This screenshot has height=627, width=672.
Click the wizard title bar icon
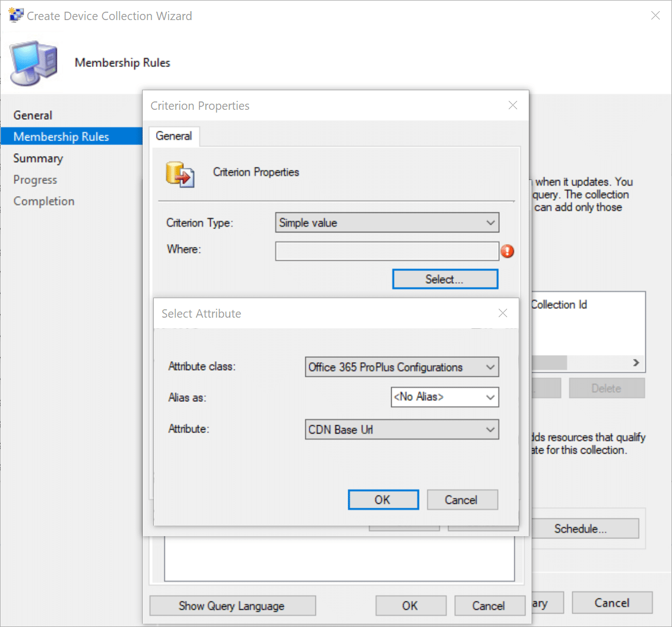coord(16,15)
